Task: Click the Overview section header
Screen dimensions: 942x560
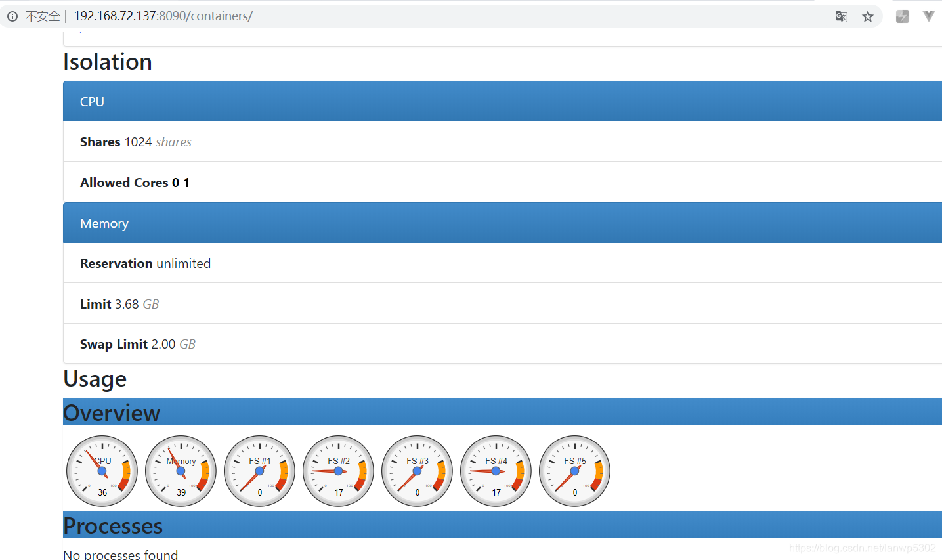Action: pos(502,412)
